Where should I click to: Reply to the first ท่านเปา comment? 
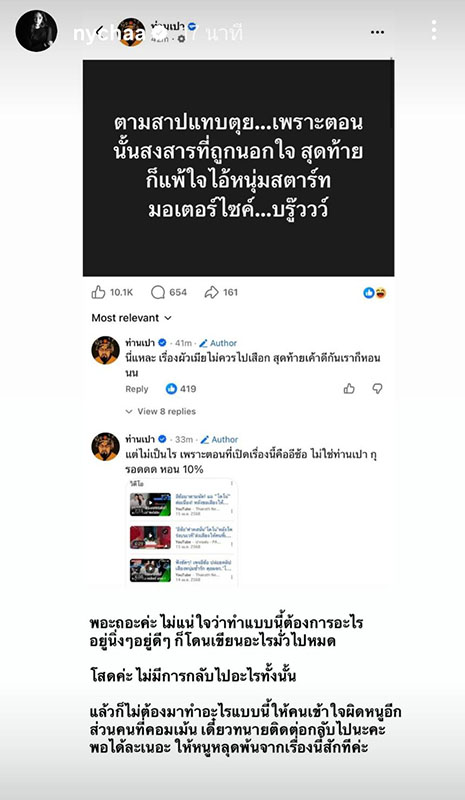(137, 389)
